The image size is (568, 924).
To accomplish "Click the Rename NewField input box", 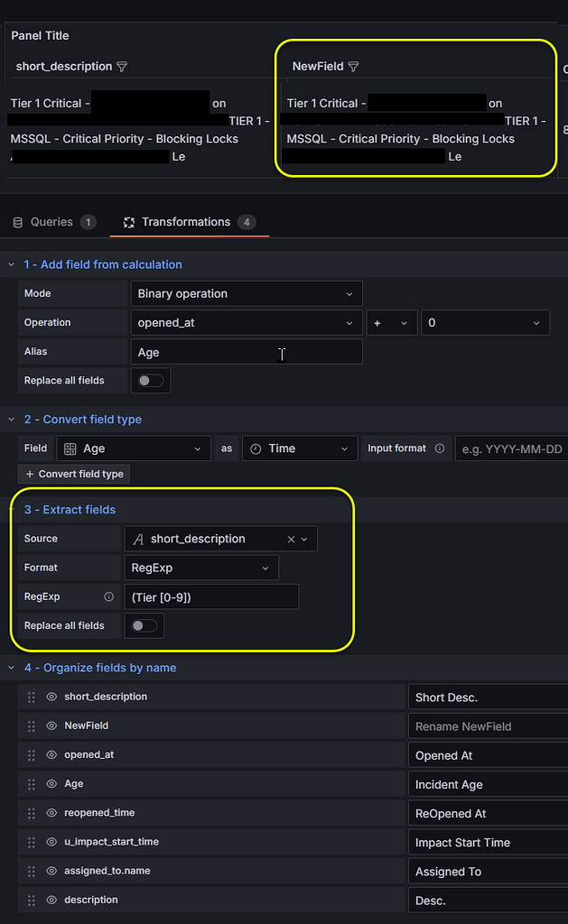I will (488, 726).
